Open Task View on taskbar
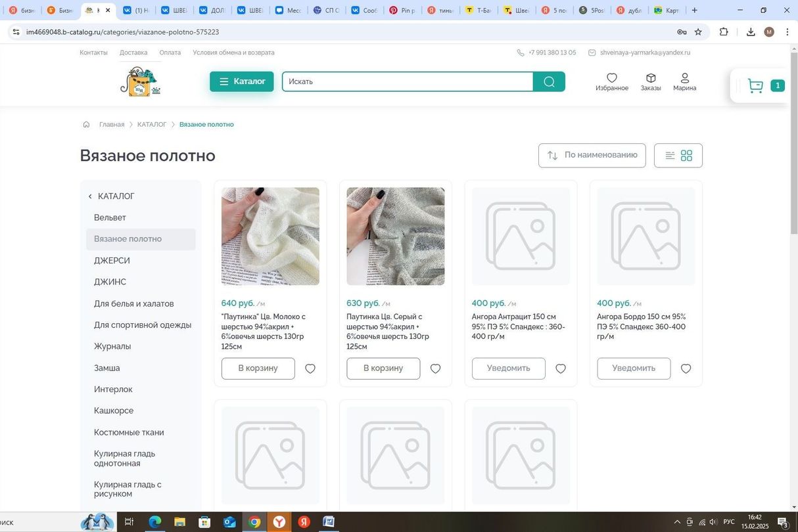The image size is (798, 532). pyautogui.click(x=129, y=522)
